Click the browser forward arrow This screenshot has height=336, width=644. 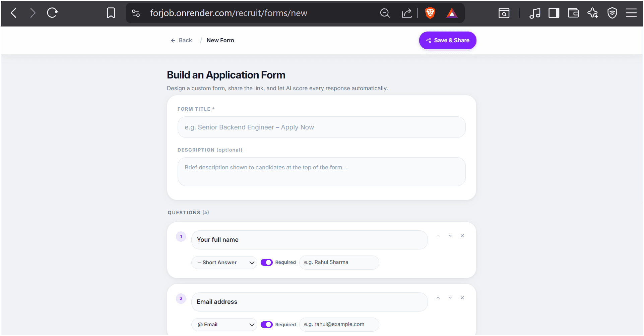tap(33, 13)
